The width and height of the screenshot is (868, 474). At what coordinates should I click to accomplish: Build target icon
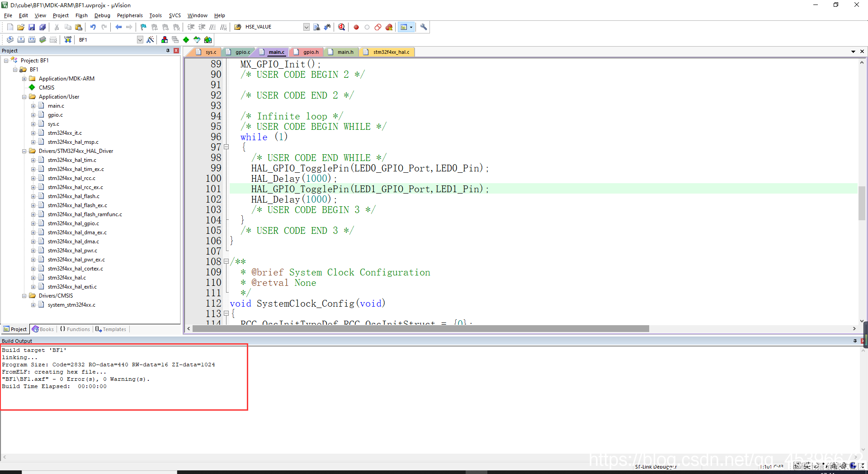pos(21,40)
